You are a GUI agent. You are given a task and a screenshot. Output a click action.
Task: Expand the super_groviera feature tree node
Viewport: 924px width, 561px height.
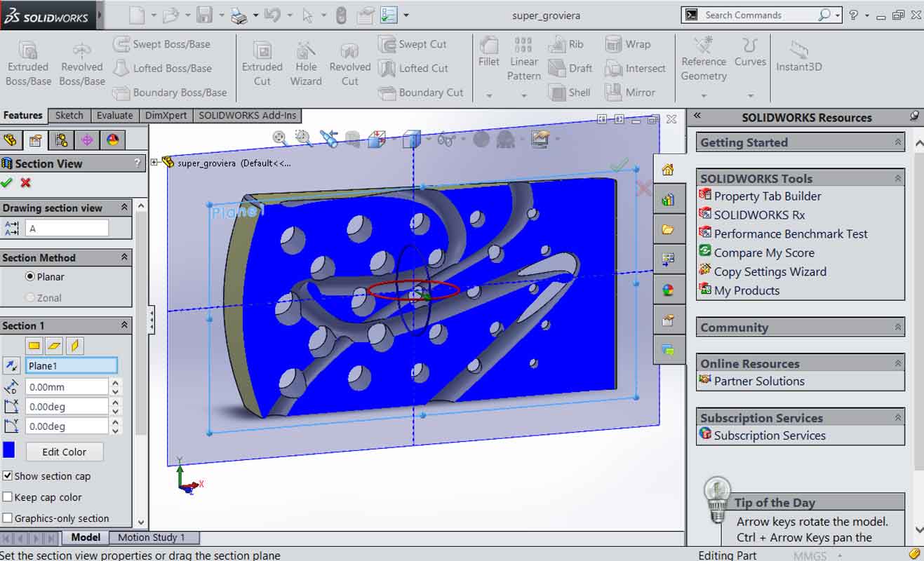click(x=154, y=163)
